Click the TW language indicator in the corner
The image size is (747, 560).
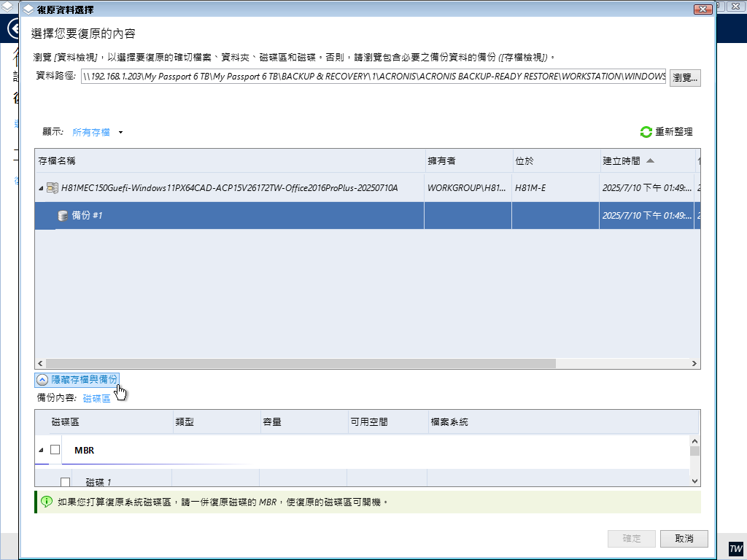pyautogui.click(x=735, y=548)
